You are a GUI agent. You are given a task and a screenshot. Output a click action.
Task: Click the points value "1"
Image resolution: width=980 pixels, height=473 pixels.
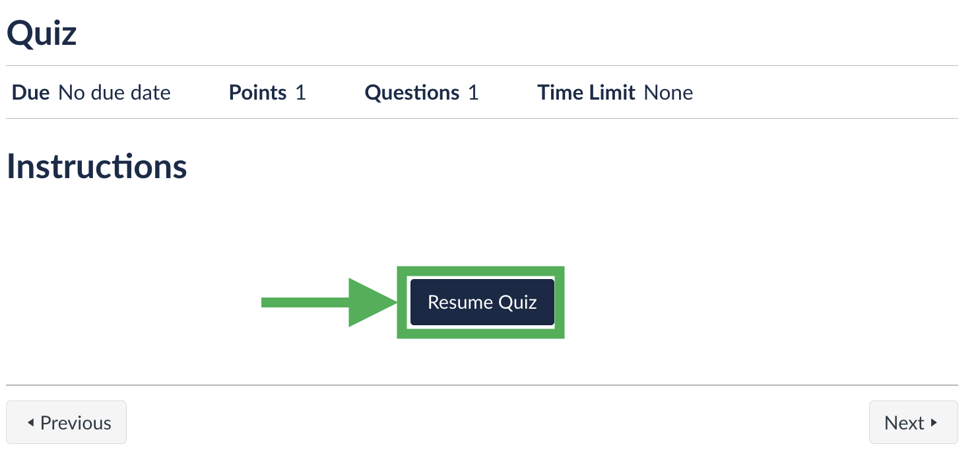click(x=301, y=92)
